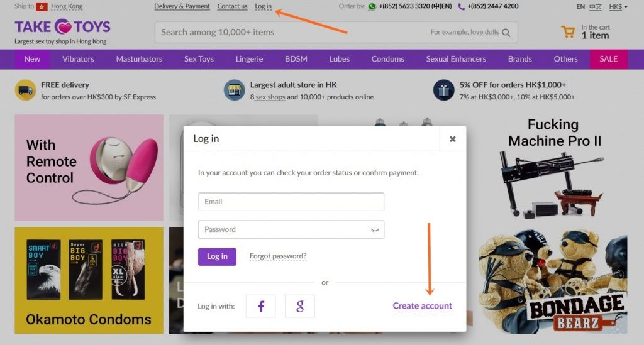Click the +(852) 2447 4200 phone number

pyautogui.click(x=493, y=6)
